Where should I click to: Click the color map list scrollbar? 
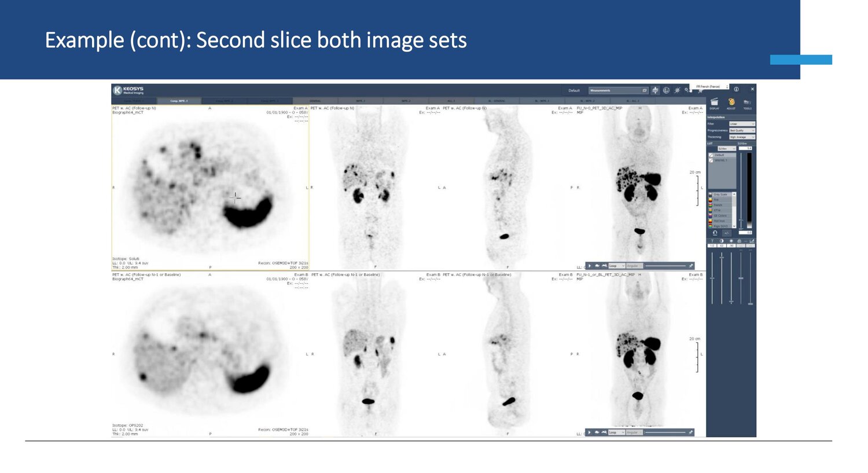click(x=734, y=210)
